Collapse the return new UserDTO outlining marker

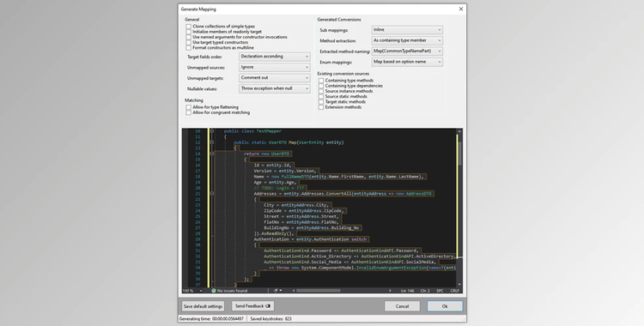tap(212, 154)
